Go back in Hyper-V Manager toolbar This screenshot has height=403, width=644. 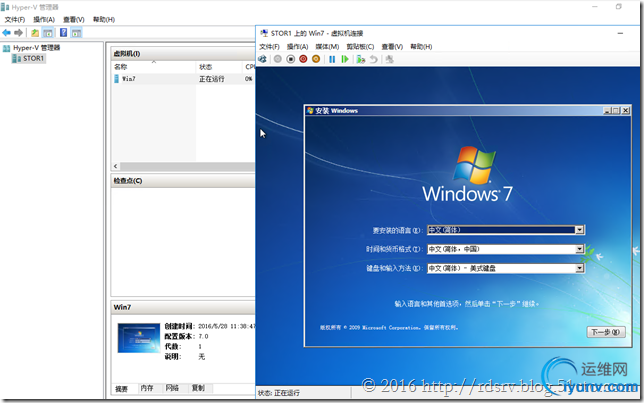pyautogui.click(x=7, y=32)
